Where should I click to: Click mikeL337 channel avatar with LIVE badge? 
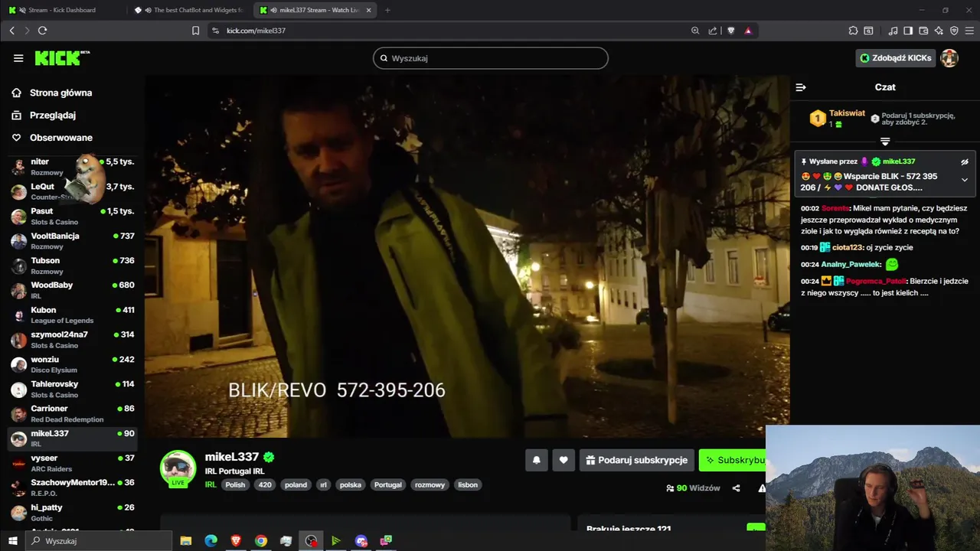point(178,469)
